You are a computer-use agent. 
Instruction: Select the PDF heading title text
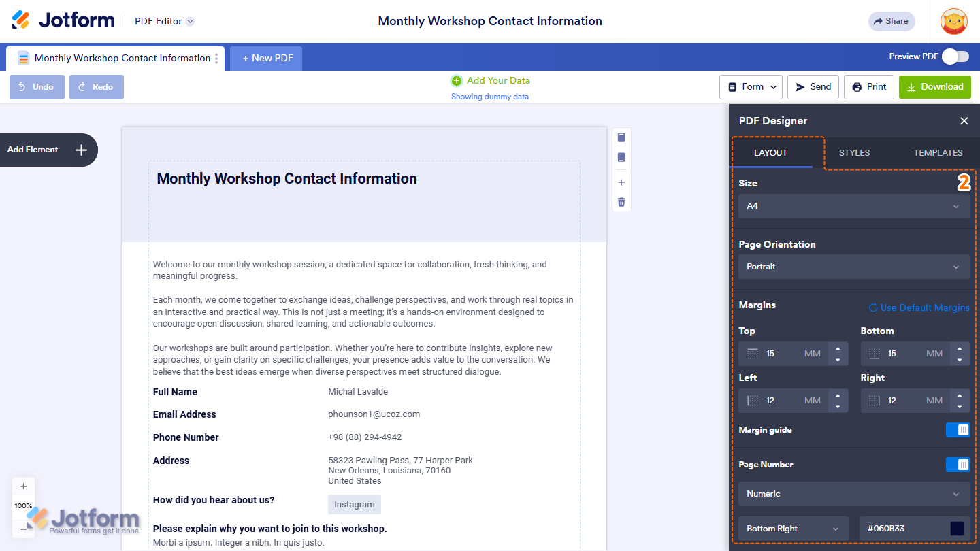(287, 179)
